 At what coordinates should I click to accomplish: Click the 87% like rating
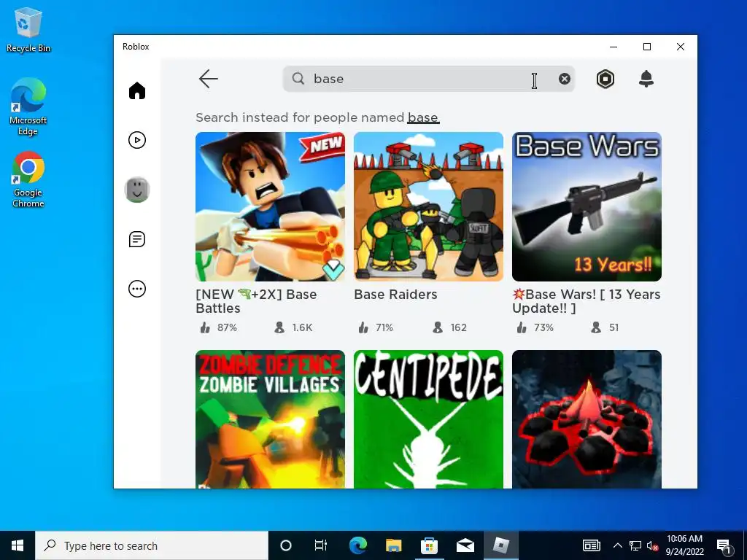tap(219, 327)
